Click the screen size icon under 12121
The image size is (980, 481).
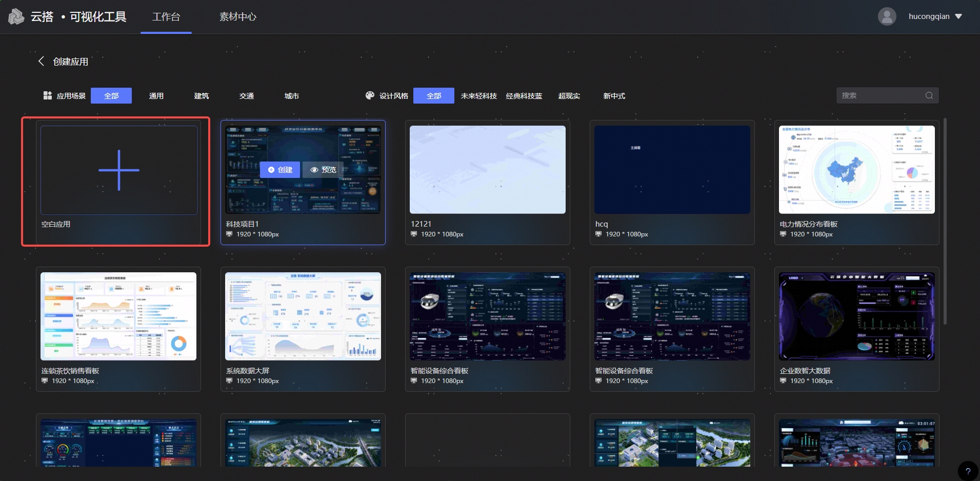[x=414, y=234]
